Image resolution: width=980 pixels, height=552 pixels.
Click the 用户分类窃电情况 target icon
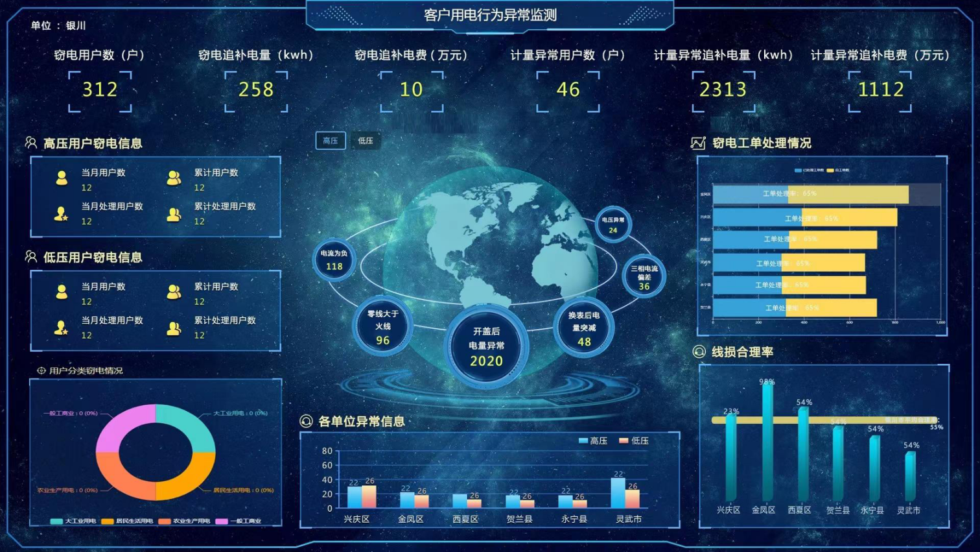click(x=41, y=370)
